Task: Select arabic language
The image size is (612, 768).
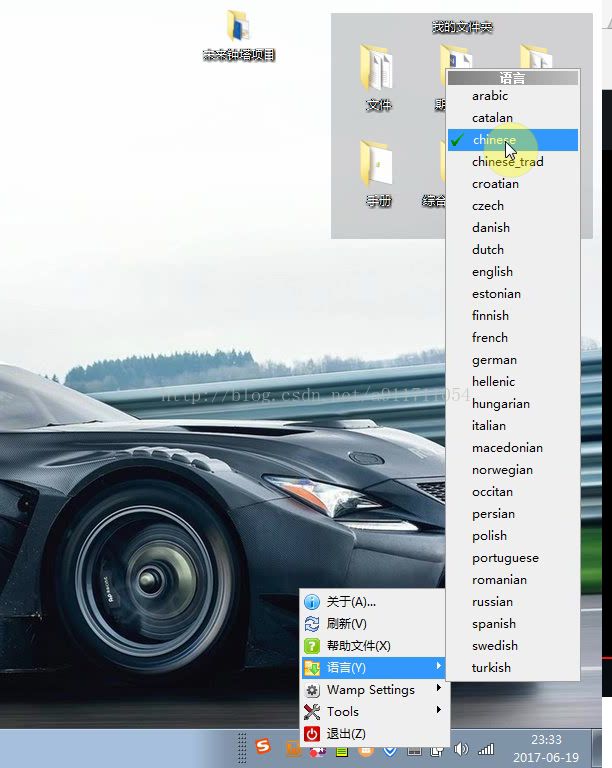Action: 513,96
